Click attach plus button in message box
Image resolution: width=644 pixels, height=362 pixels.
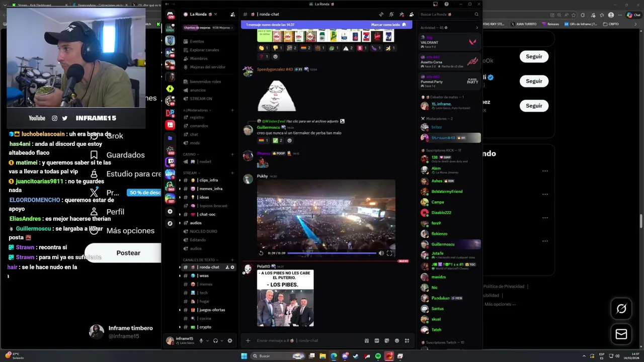tap(248, 340)
